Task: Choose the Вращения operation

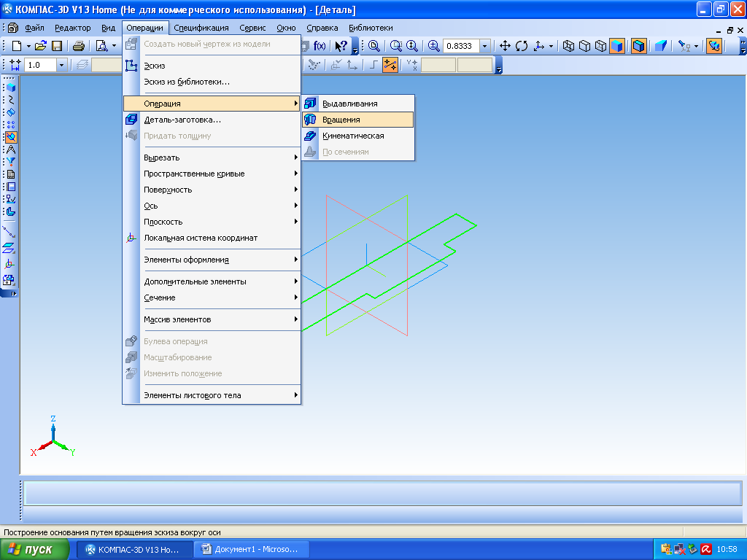Action: pos(357,120)
